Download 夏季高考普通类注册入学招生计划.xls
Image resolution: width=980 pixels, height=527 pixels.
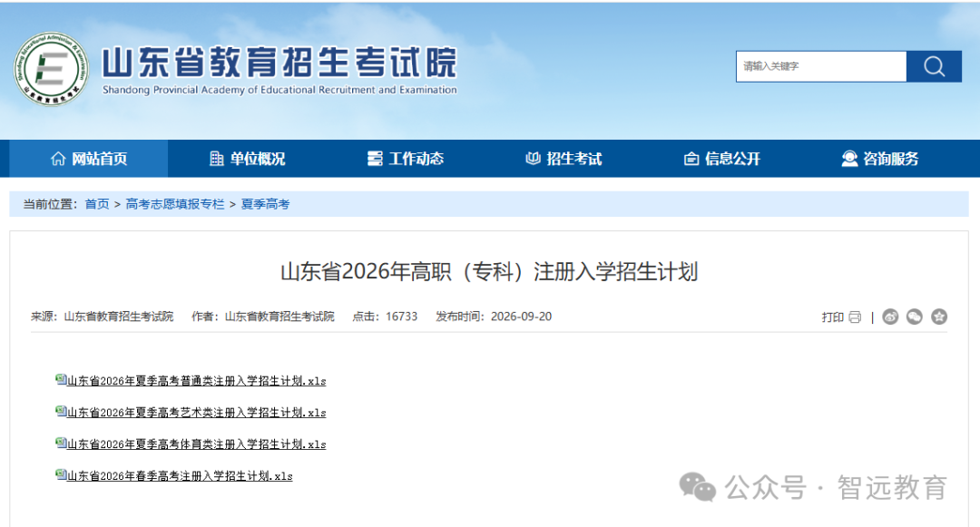(x=196, y=381)
